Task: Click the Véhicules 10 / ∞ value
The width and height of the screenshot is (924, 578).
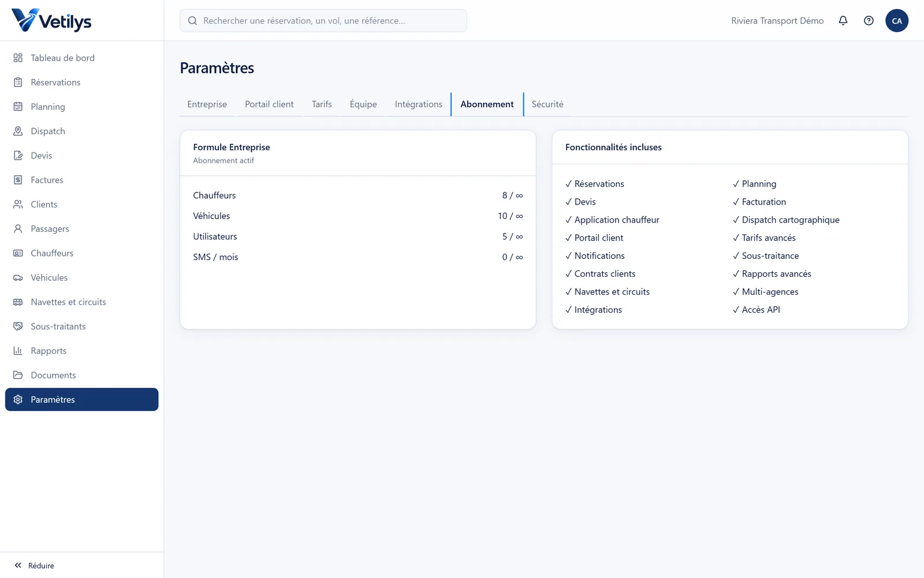Action: [511, 216]
